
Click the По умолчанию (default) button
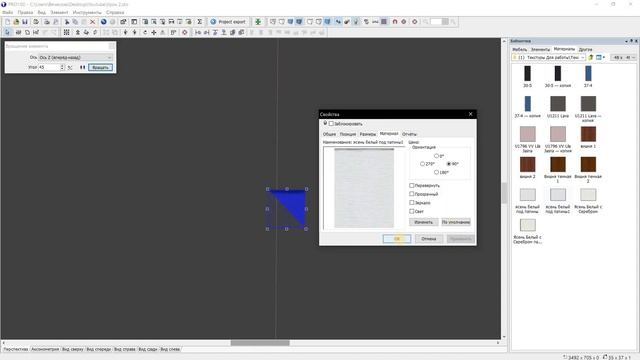[x=456, y=222]
